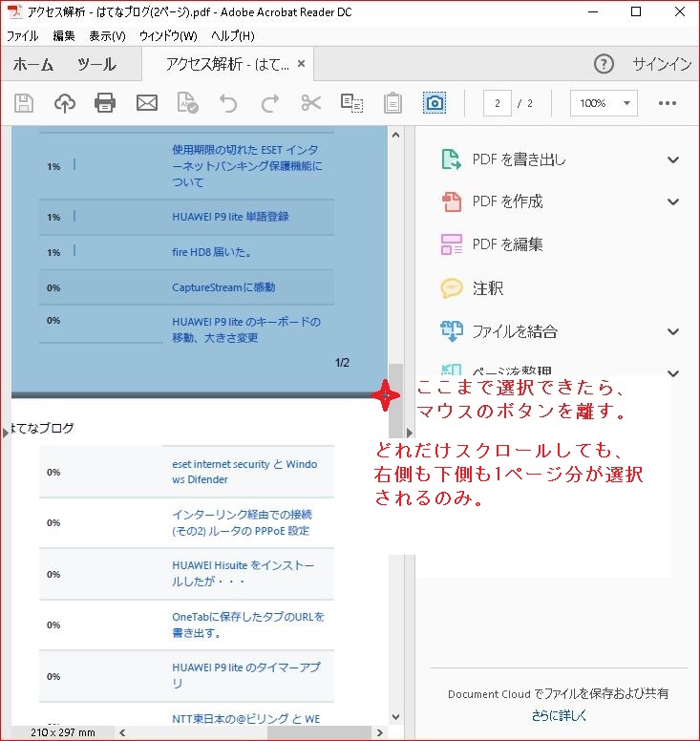
Task: Open the ファイル menu
Action: (22, 36)
